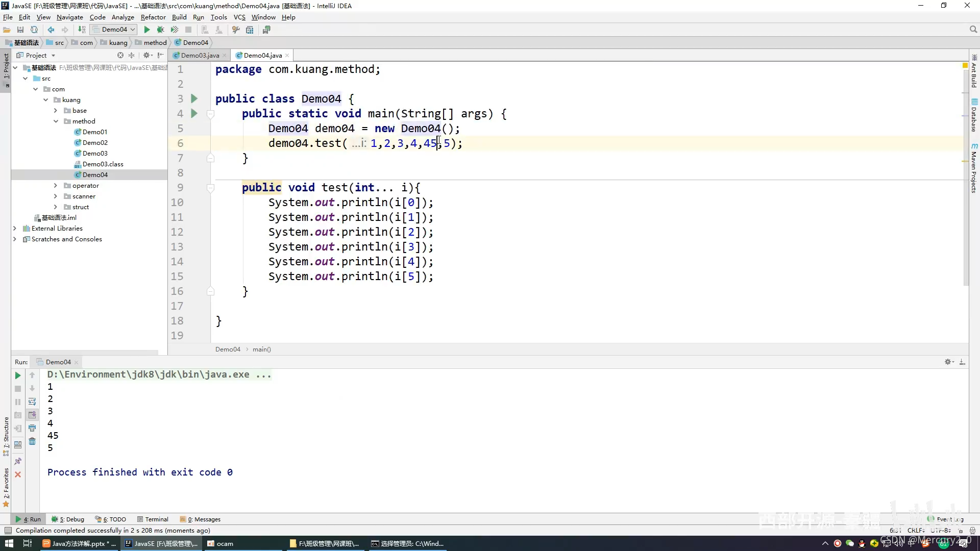Toggle the 2: Favorites side tool button

click(6, 487)
